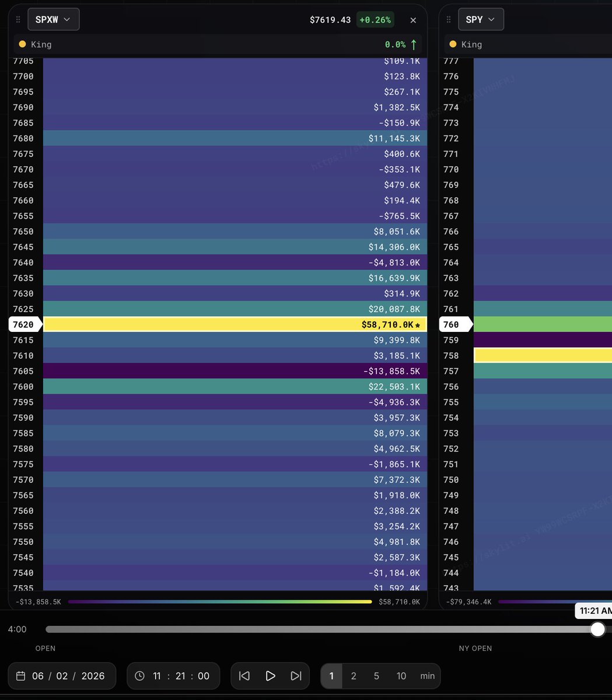Click the 11:21 AM time tooltip
612x700 pixels.
coord(594,611)
